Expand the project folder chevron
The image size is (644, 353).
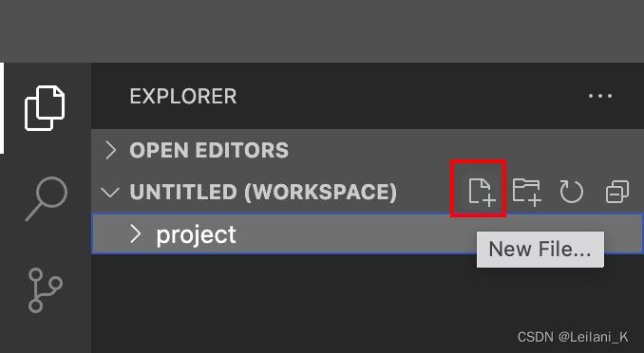(135, 234)
